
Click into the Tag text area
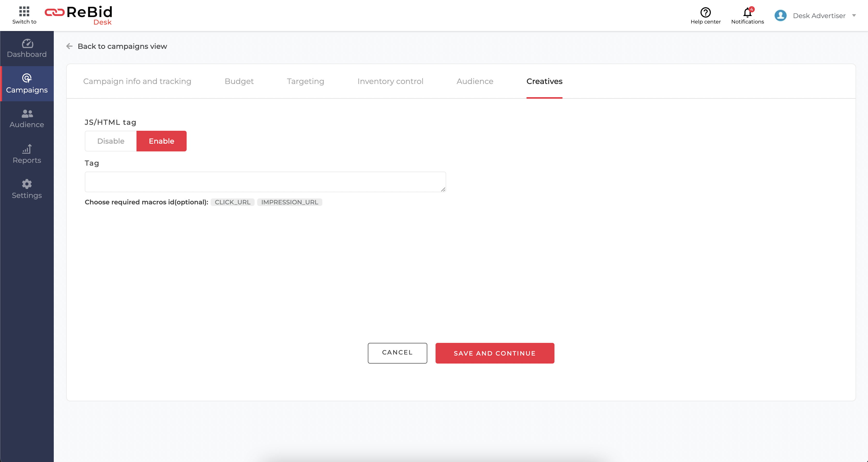(265, 182)
